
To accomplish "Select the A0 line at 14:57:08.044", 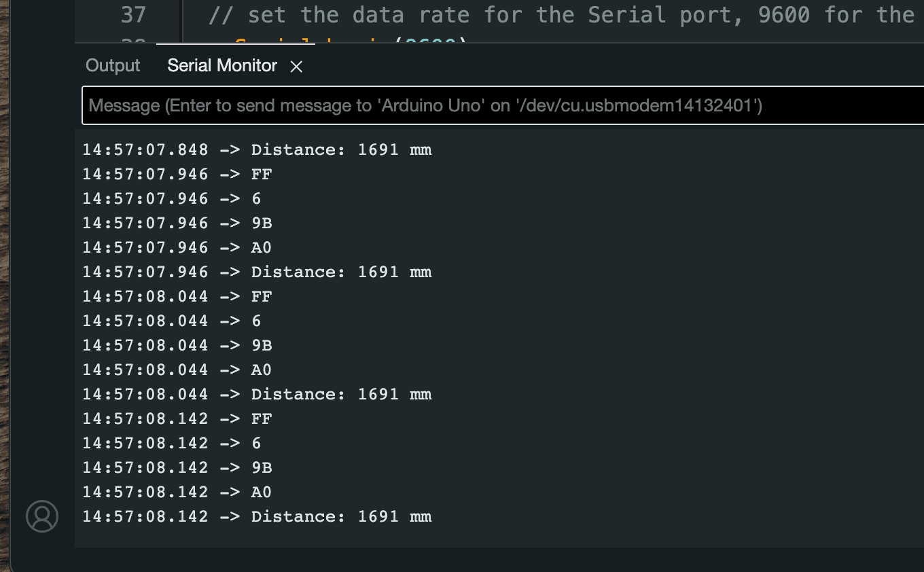I will coord(177,370).
